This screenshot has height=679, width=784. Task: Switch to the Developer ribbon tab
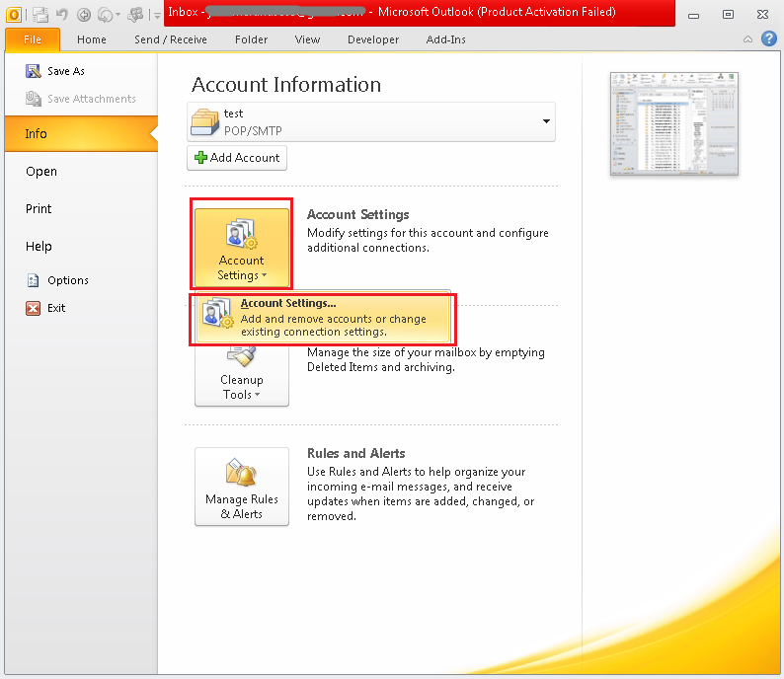373,39
